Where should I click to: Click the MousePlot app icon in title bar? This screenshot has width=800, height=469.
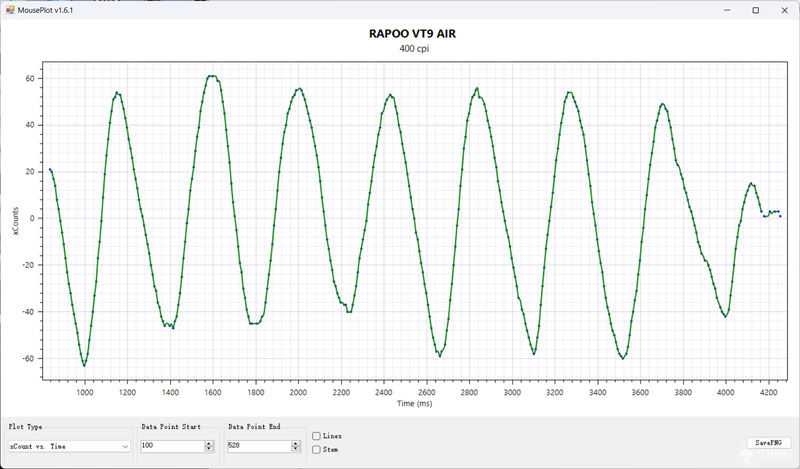click(10, 10)
